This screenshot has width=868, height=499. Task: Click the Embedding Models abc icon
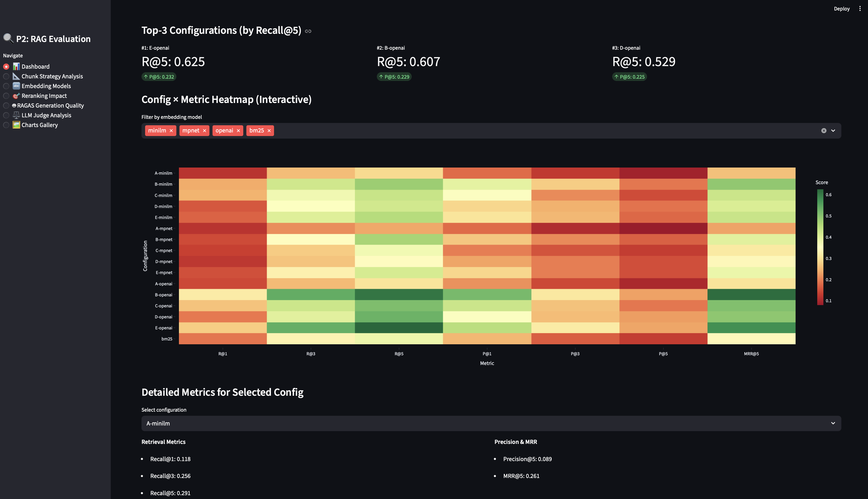pyautogui.click(x=16, y=86)
